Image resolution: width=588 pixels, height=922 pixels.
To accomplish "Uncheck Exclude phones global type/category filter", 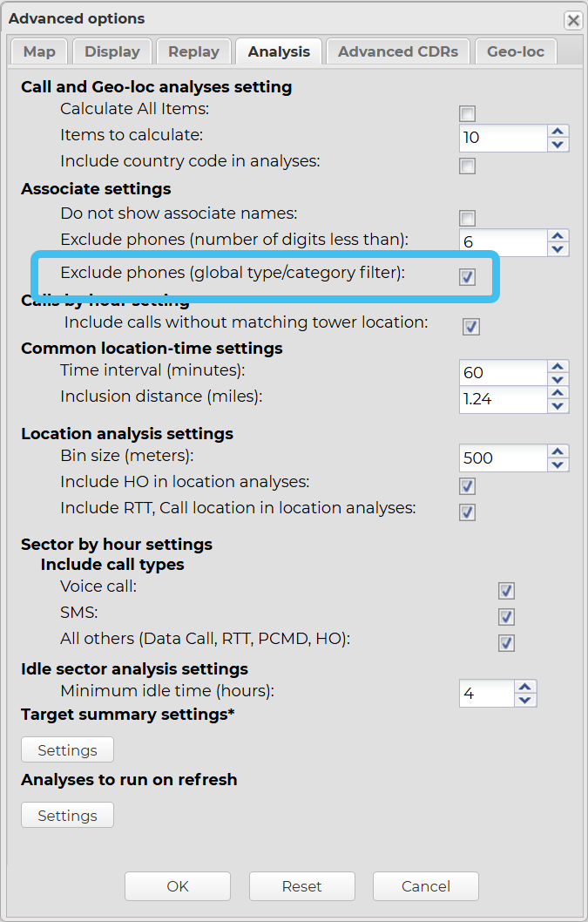I will coord(468,276).
